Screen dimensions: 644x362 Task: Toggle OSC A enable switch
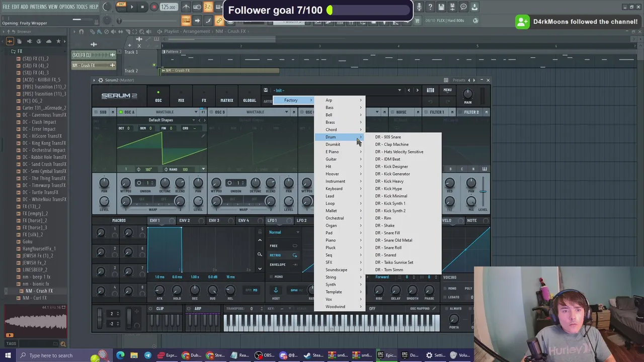tap(120, 112)
